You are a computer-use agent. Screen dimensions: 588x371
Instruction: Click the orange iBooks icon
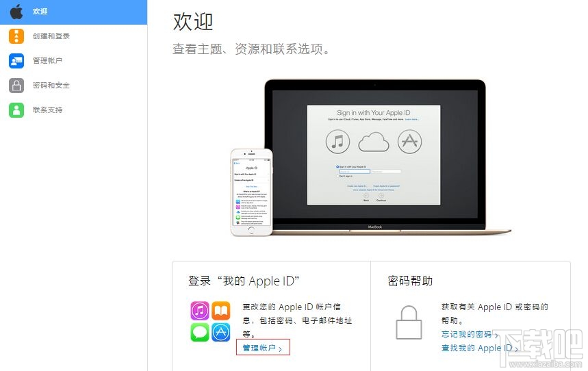click(x=221, y=311)
